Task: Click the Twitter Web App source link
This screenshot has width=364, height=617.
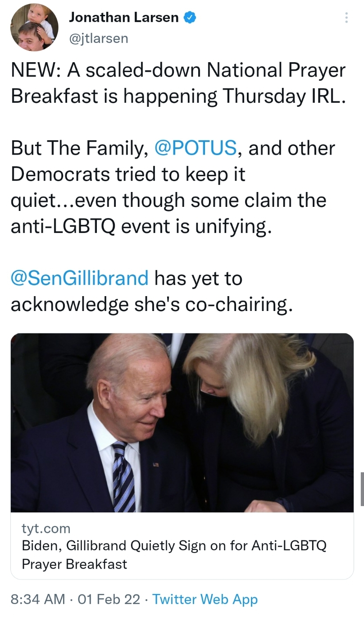Action: point(205,599)
